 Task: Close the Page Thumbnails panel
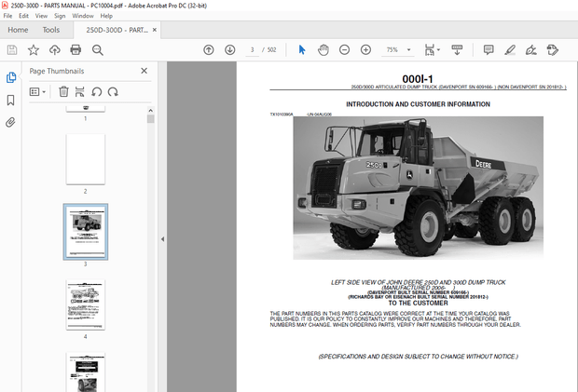tap(144, 71)
